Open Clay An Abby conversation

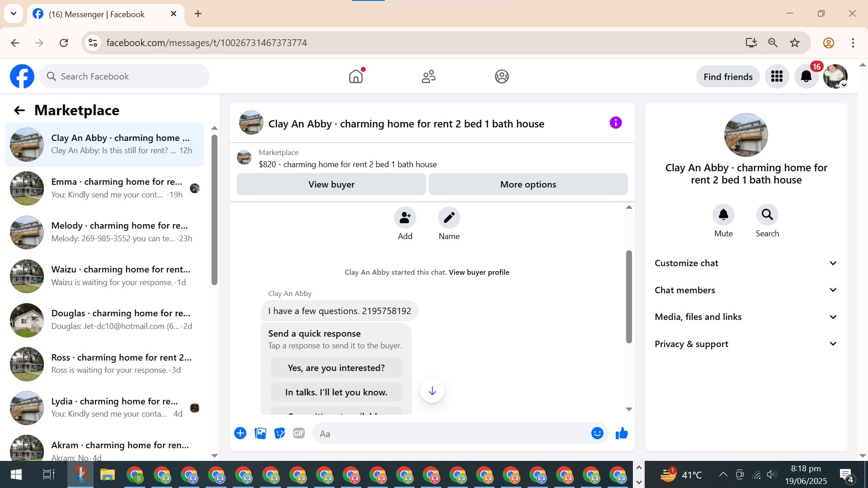click(x=104, y=144)
